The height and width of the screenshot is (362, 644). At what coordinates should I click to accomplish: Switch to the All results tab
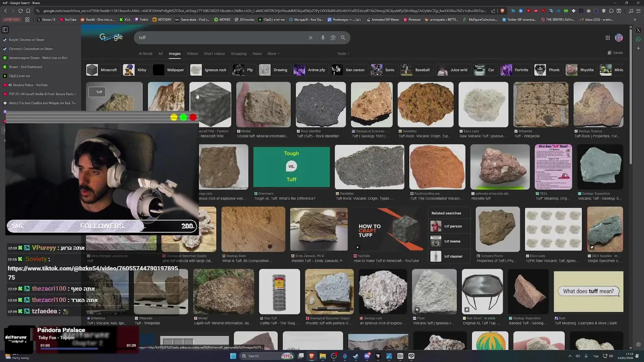pyautogui.click(x=160, y=54)
